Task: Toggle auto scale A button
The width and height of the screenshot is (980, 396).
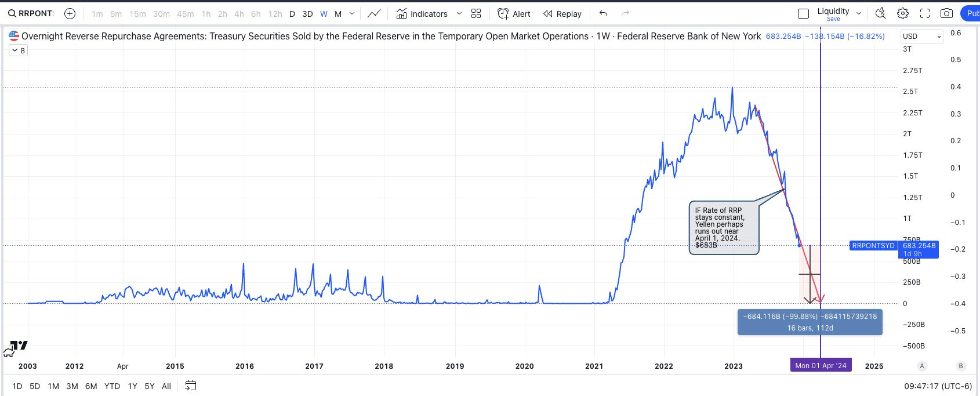Action: pos(922,366)
